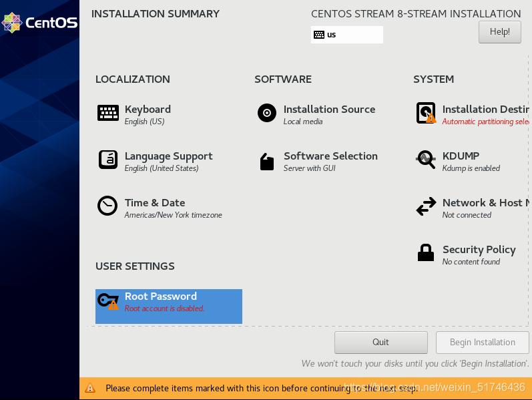Open Keyboard settings label
532x400 pixels.
148,110
